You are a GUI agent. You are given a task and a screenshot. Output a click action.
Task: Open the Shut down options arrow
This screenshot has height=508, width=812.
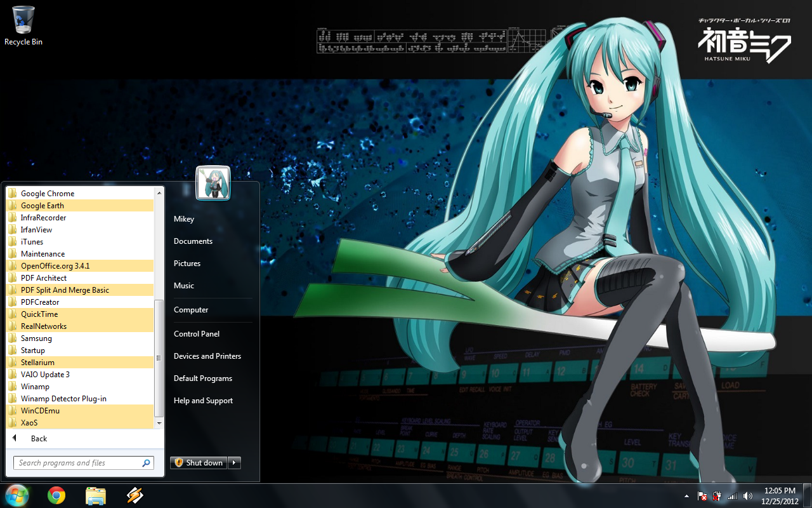point(235,463)
